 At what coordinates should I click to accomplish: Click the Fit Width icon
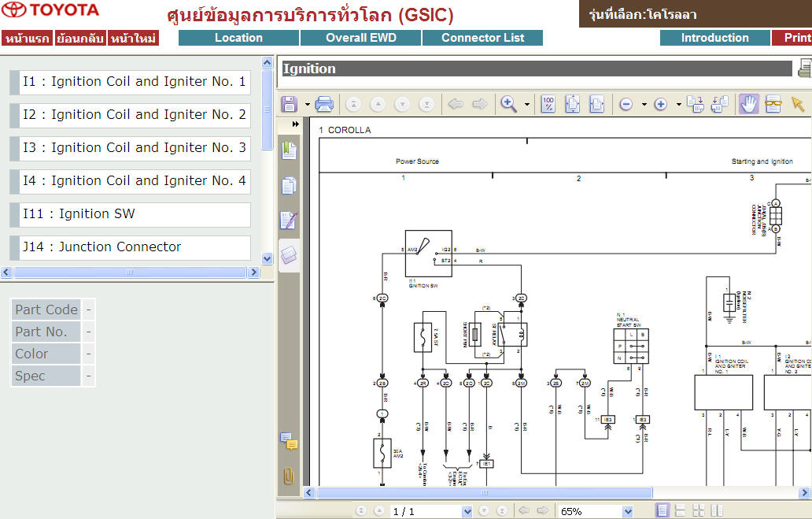pos(596,104)
